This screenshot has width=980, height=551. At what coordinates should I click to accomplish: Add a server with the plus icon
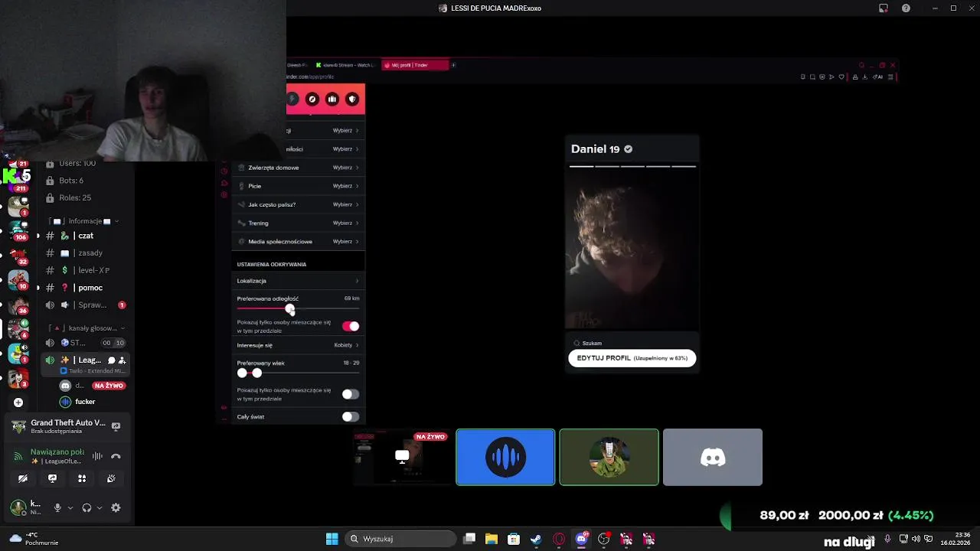(x=18, y=403)
